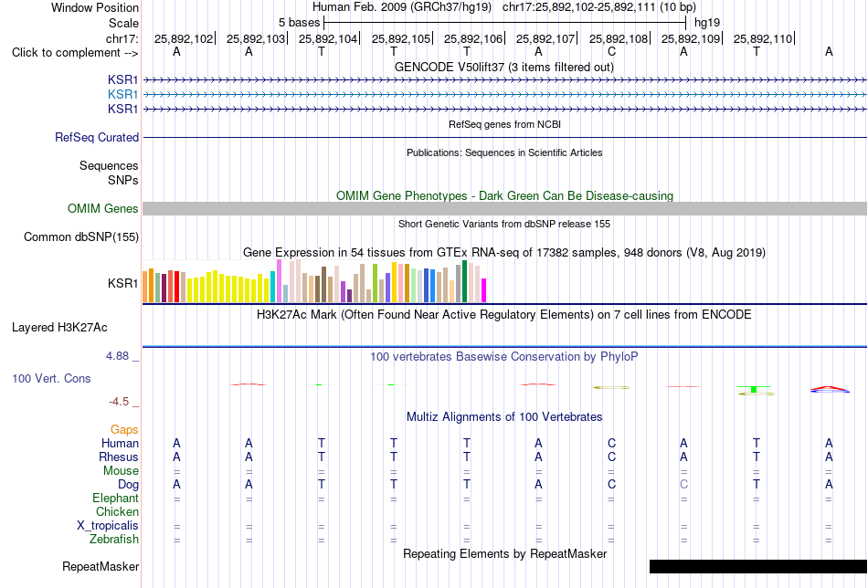This screenshot has height=588, width=868.
Task: Open the GENCODE V50lift37 track title
Action: tap(503, 67)
